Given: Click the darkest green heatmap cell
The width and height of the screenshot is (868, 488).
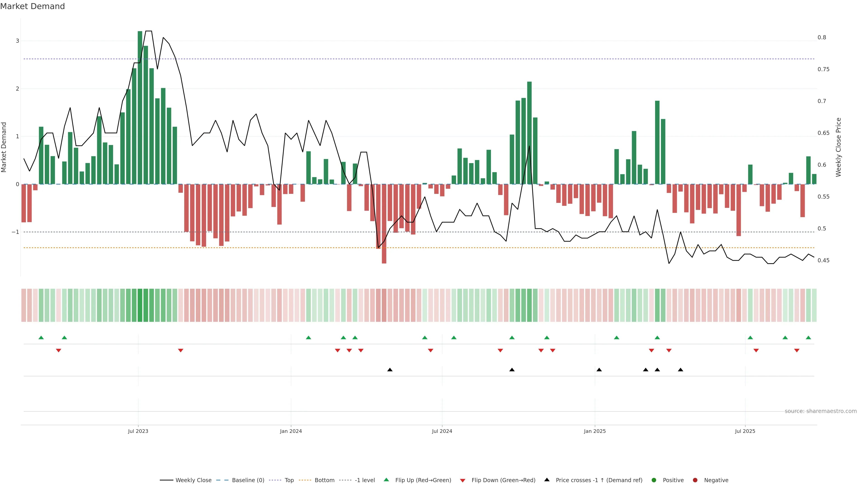Looking at the screenshot, I should point(140,305).
